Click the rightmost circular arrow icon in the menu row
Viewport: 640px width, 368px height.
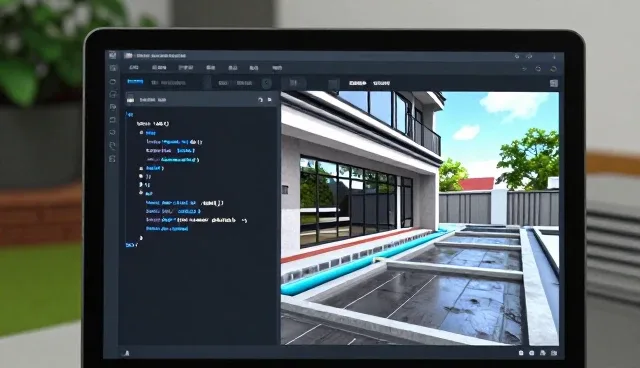pyautogui.click(x=553, y=69)
